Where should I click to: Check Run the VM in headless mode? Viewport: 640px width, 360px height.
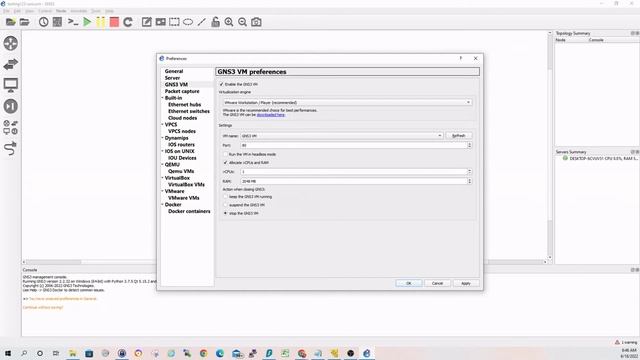pyautogui.click(x=225, y=154)
